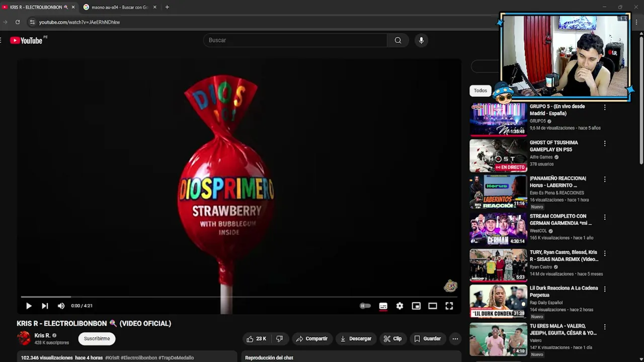
Task: Click the Rap Daily Español channel name
Action: point(546,303)
